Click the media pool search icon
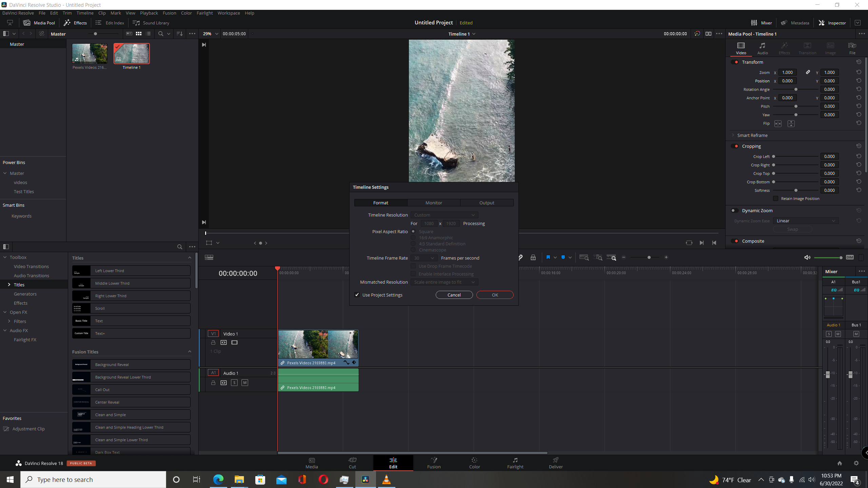The height and width of the screenshot is (488, 868). (161, 34)
